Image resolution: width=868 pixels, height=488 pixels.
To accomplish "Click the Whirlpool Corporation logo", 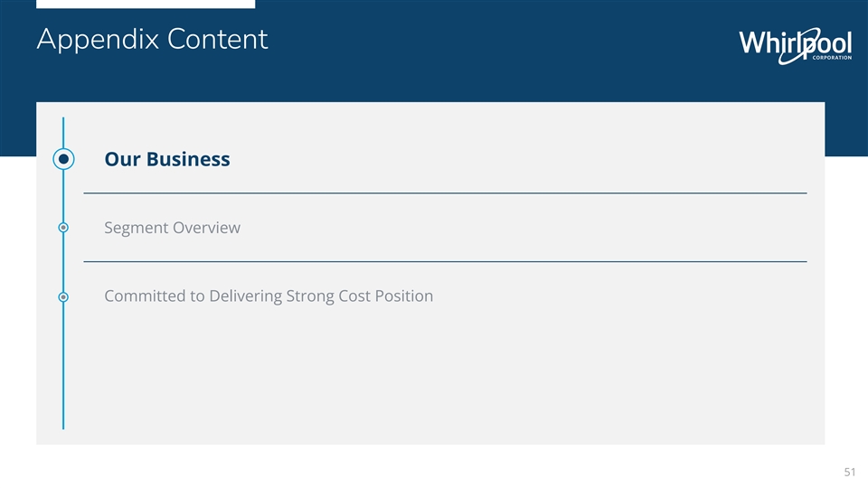I will click(x=794, y=43).
